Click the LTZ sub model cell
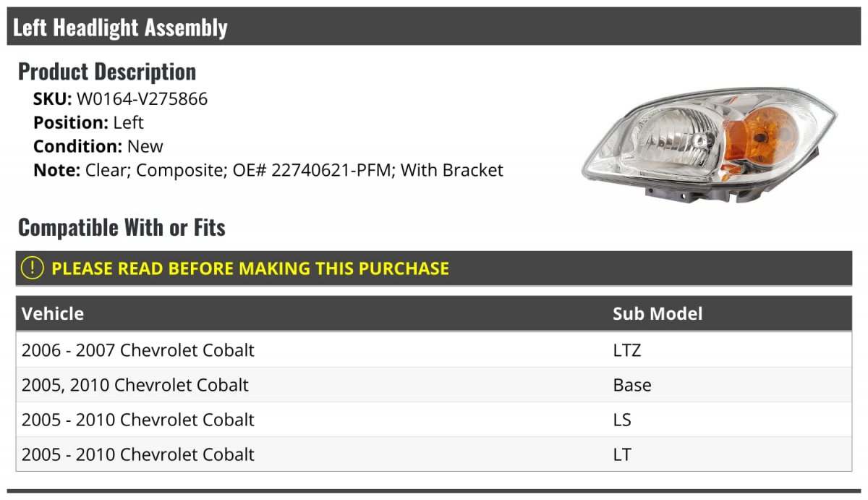Image resolution: width=868 pixels, height=500 pixels. pos(627,350)
